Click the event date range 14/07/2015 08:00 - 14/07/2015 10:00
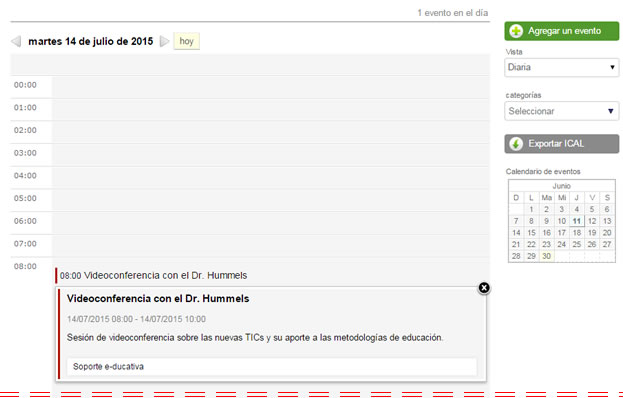Screen dimensions: 623x398 (x=136, y=319)
